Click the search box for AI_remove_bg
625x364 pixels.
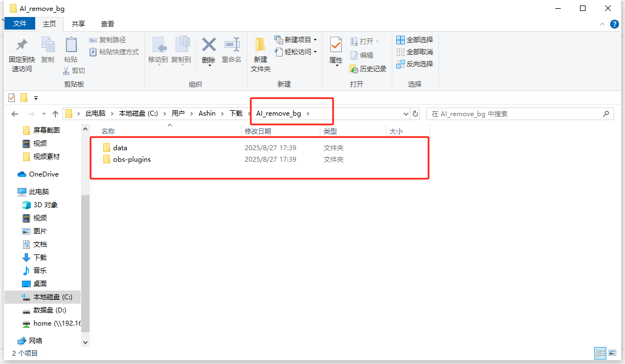[x=516, y=114]
